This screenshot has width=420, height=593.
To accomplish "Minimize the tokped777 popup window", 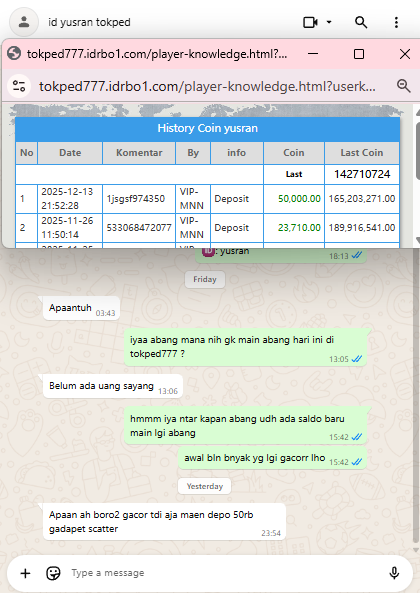I will click(313, 54).
